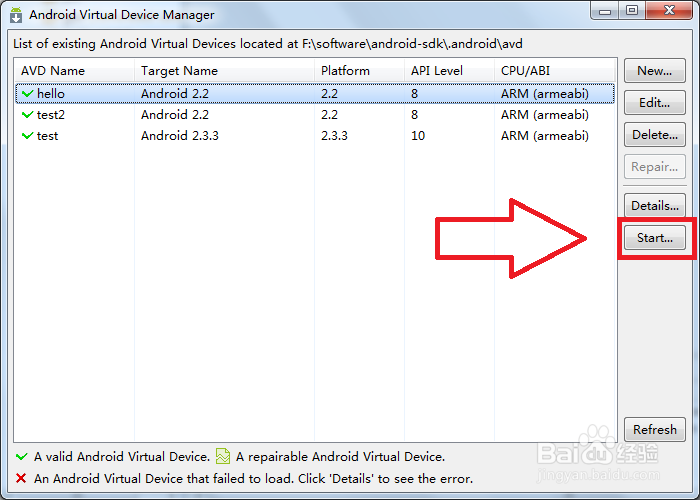Click the repairable AVD legend icon

[223, 456]
